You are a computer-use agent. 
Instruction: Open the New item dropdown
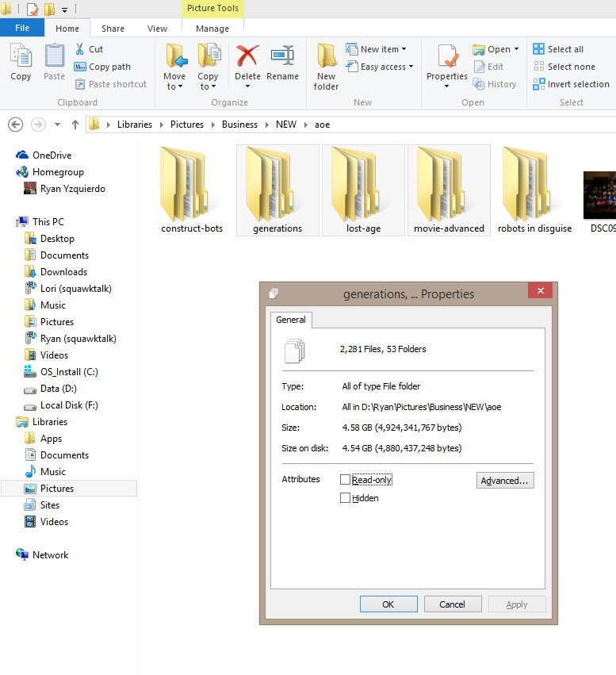tap(377, 49)
